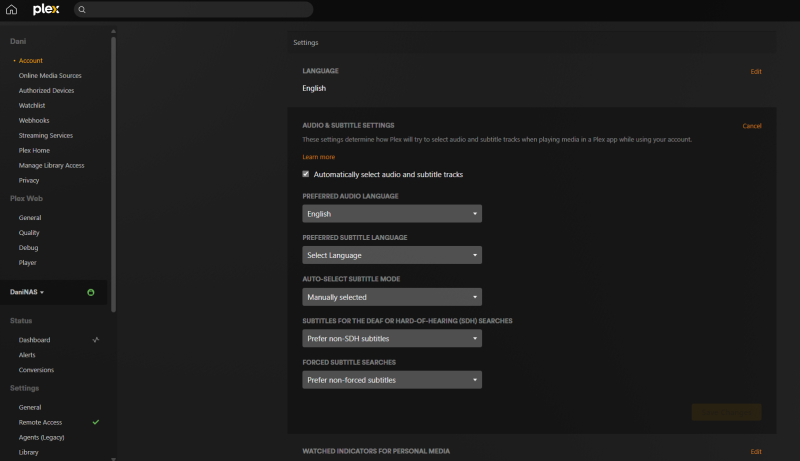Open the SDH subtitle searches dropdown
Screen dimensions: 800x461
[x=392, y=338]
